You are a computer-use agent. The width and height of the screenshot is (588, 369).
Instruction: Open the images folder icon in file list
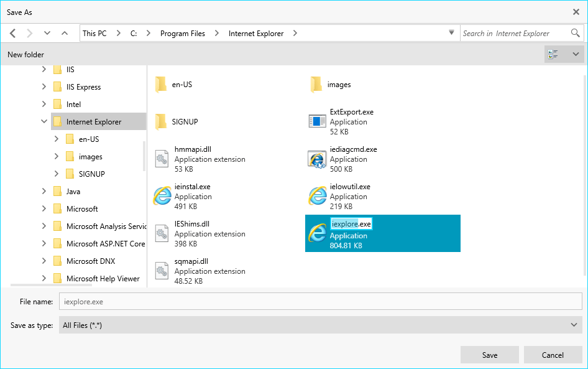coord(316,85)
